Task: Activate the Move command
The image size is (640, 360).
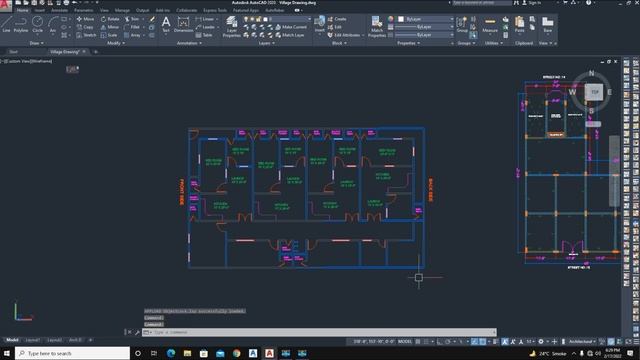Action: point(85,19)
